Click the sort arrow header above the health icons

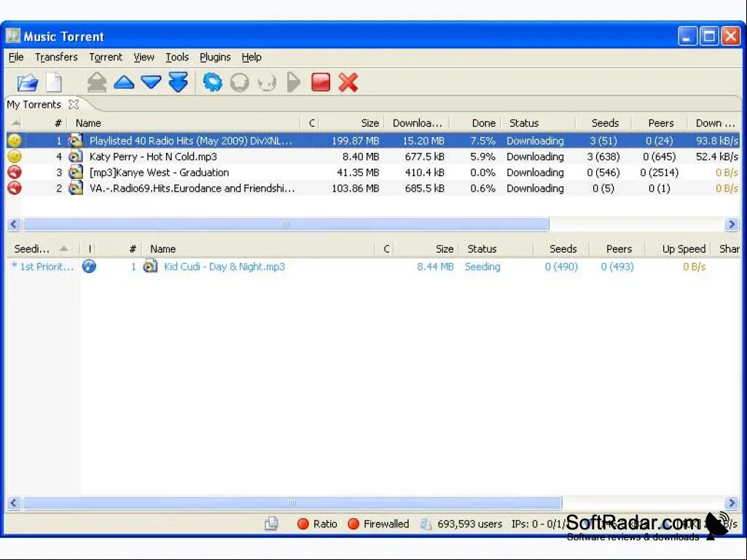coord(16,123)
